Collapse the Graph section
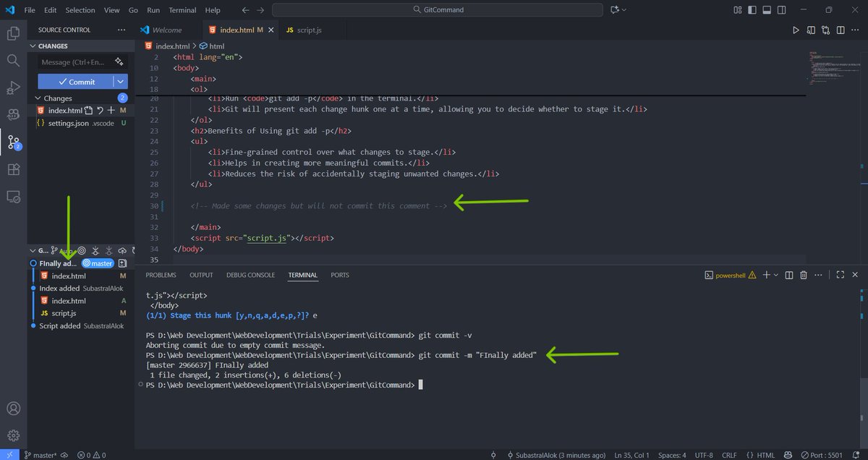Screen dimensions: 868x460 (33, 250)
